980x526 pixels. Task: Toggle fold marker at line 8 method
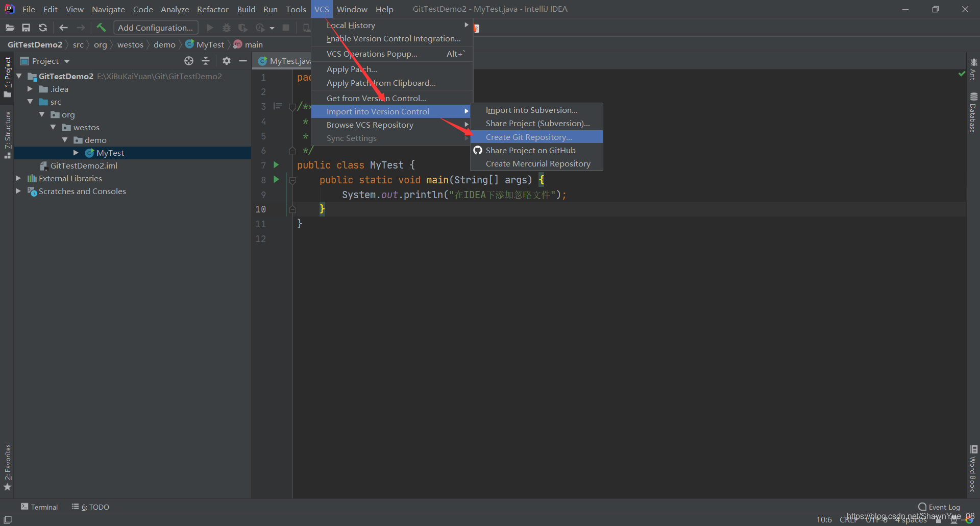[292, 180]
